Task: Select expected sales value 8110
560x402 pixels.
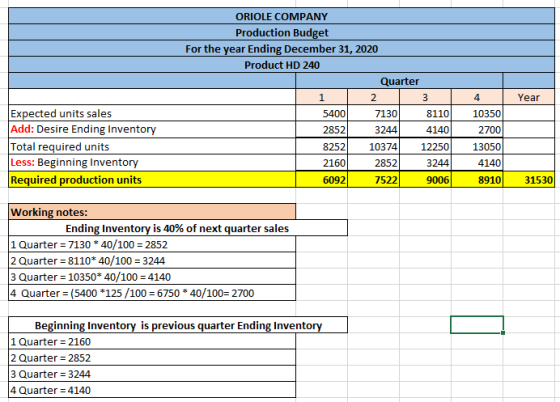Action: point(425,113)
